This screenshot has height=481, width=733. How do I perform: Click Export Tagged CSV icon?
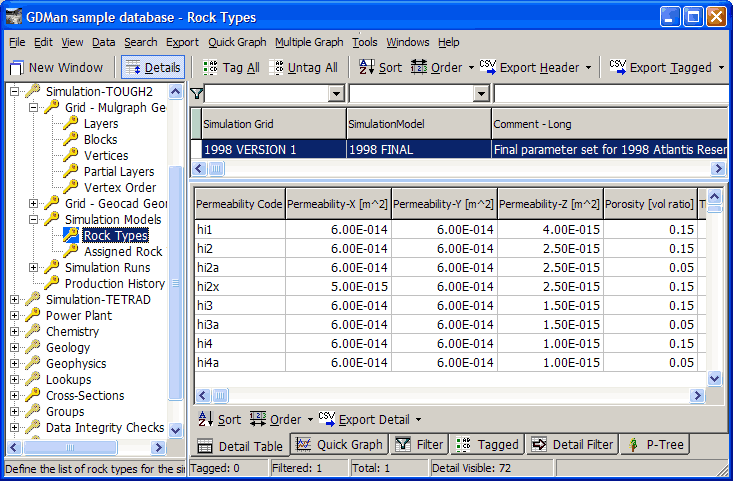617,67
